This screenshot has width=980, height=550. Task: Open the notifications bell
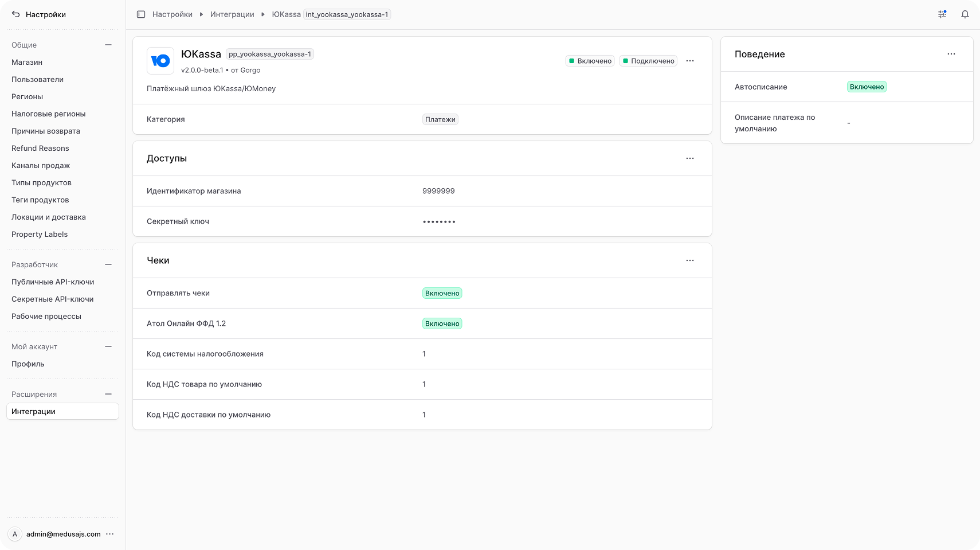coord(965,14)
